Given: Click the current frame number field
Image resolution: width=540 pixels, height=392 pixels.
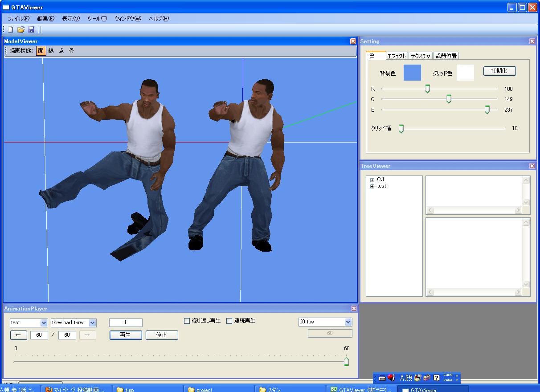Looking at the screenshot, I should coord(39,335).
